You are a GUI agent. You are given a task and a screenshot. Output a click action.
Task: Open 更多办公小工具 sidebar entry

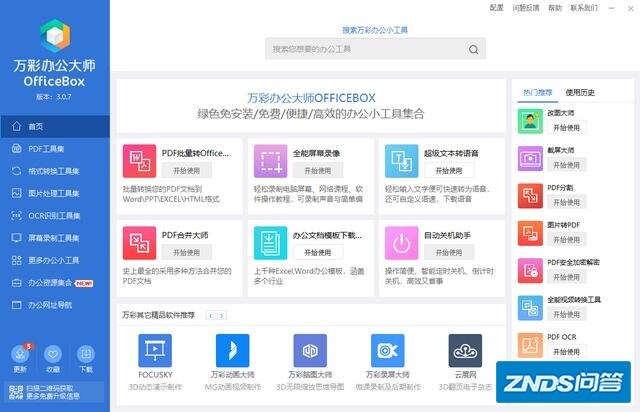point(55,261)
